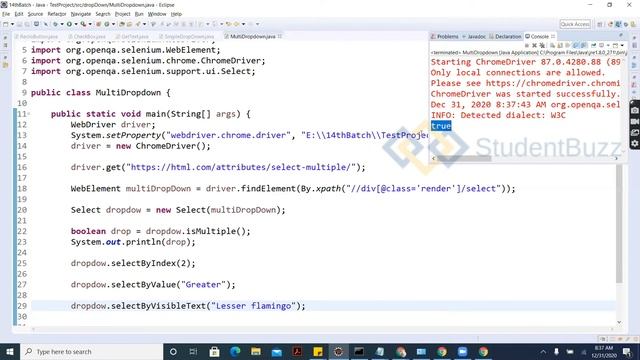Expand the External Tools dropdown arrow
Screen dimensions: 640x360
[x=90, y=24]
